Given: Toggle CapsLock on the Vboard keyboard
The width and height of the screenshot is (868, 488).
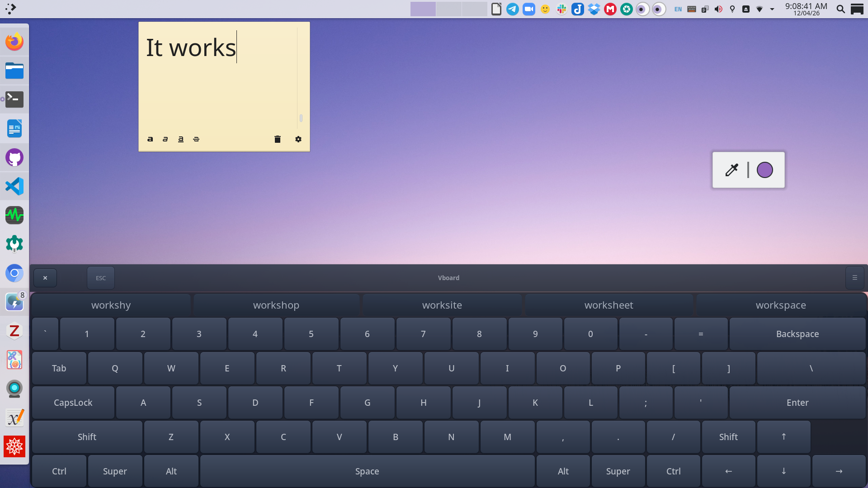Looking at the screenshot, I should 73,402.
